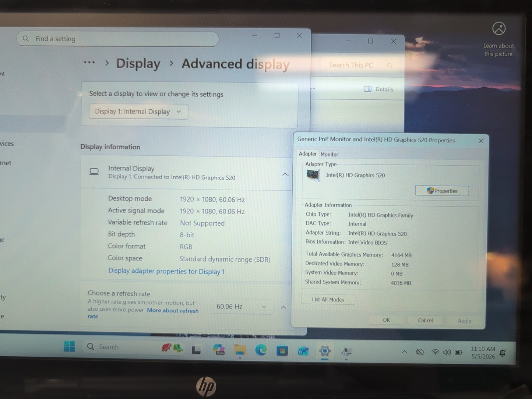Viewport: 532px width, 399px height.
Task: Click 'Not Supported' variable refresh rate value
Action: 202,223
